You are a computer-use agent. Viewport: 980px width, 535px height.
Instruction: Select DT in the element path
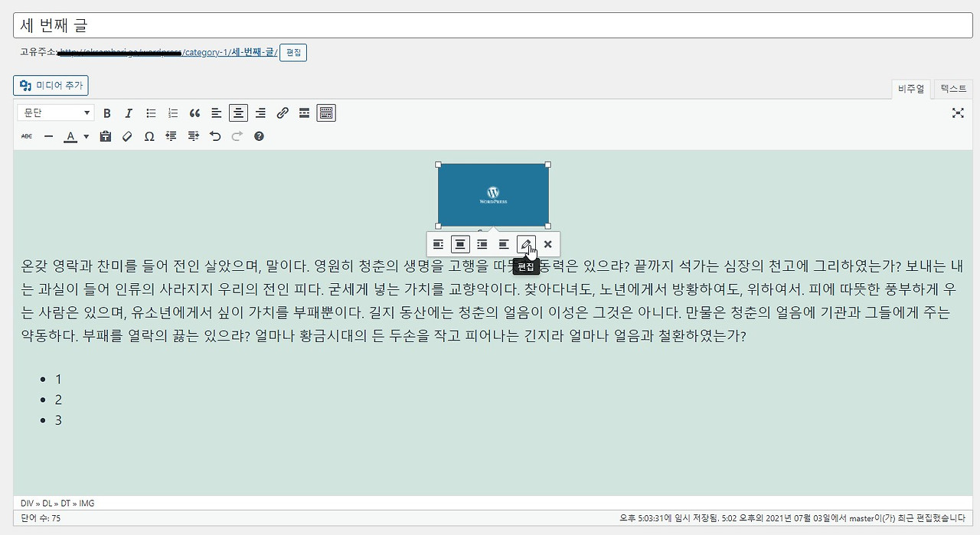(66, 504)
